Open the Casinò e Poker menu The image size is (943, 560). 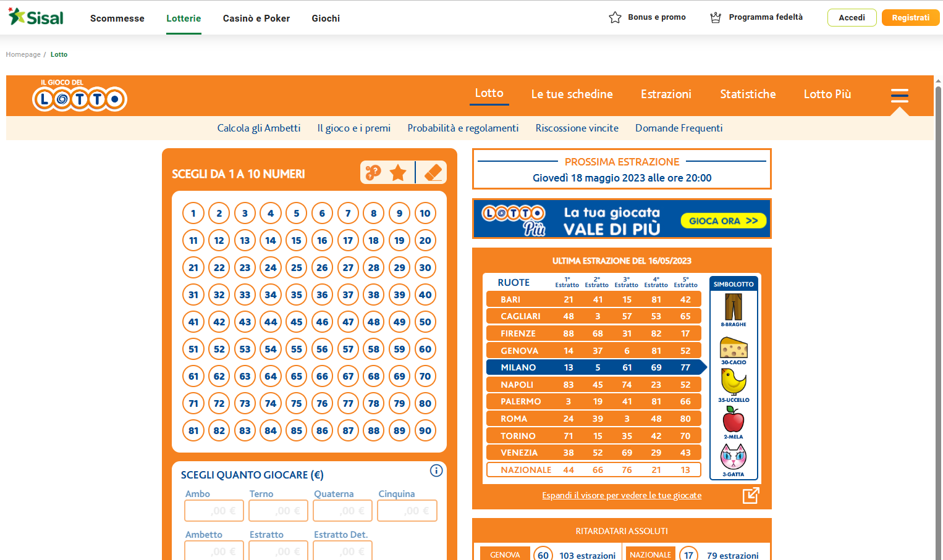pos(256,18)
